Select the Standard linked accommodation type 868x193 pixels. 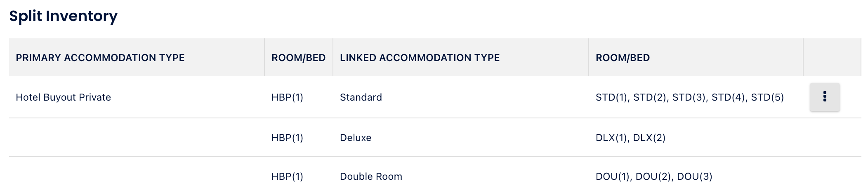(x=361, y=97)
